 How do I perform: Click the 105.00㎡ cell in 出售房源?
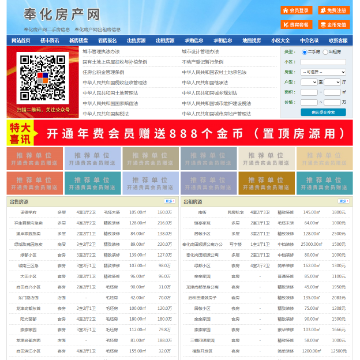click(138, 212)
